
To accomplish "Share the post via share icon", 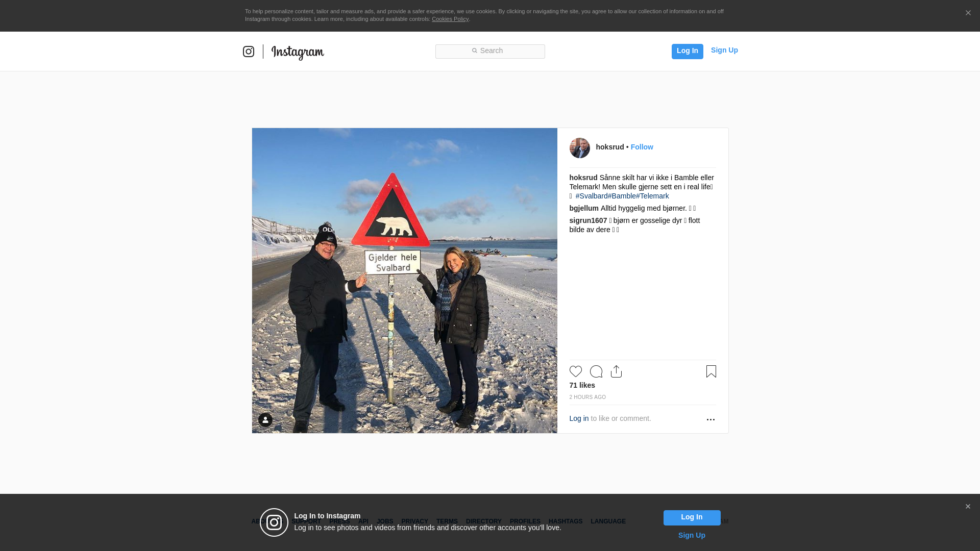I will click(x=616, y=371).
